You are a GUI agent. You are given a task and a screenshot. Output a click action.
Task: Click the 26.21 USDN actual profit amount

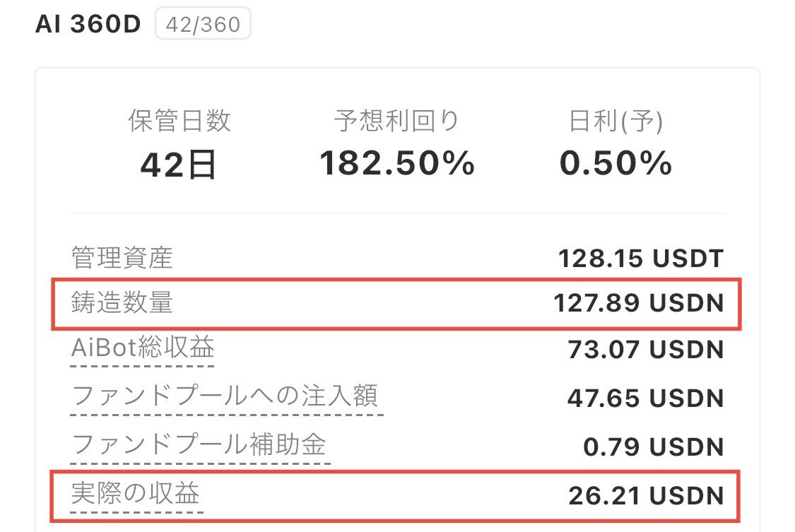pos(646,495)
